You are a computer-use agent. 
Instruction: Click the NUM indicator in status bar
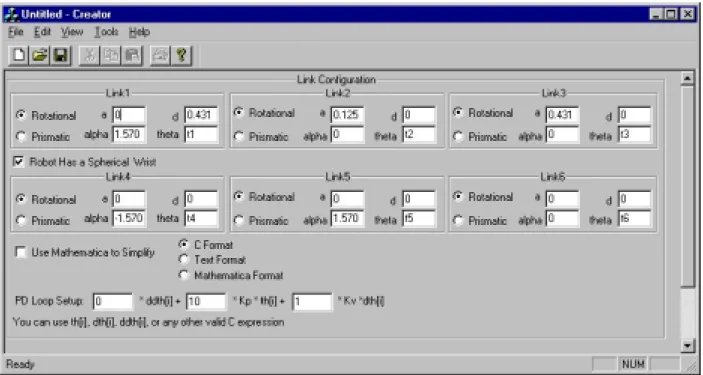pos(633,364)
